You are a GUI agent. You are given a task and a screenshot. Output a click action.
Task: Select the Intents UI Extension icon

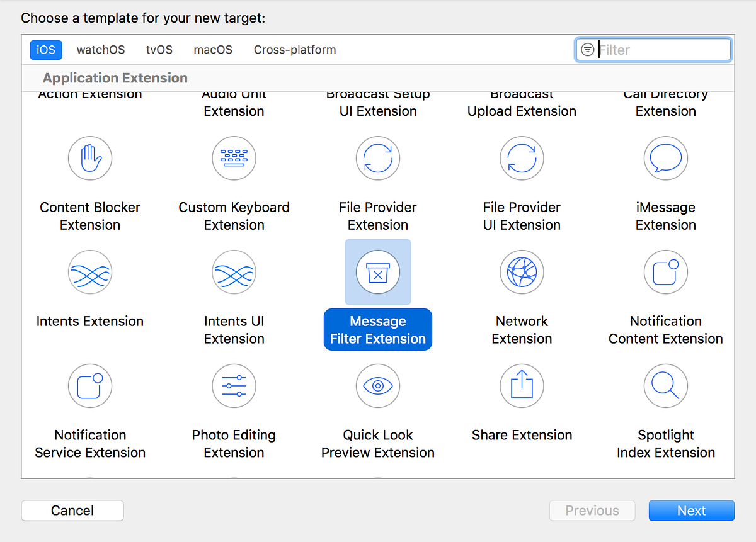point(234,272)
